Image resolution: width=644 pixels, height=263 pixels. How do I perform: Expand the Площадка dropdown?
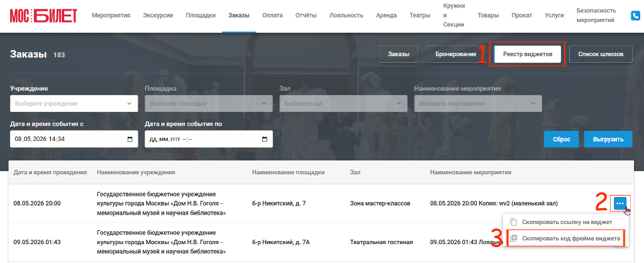[x=209, y=104]
